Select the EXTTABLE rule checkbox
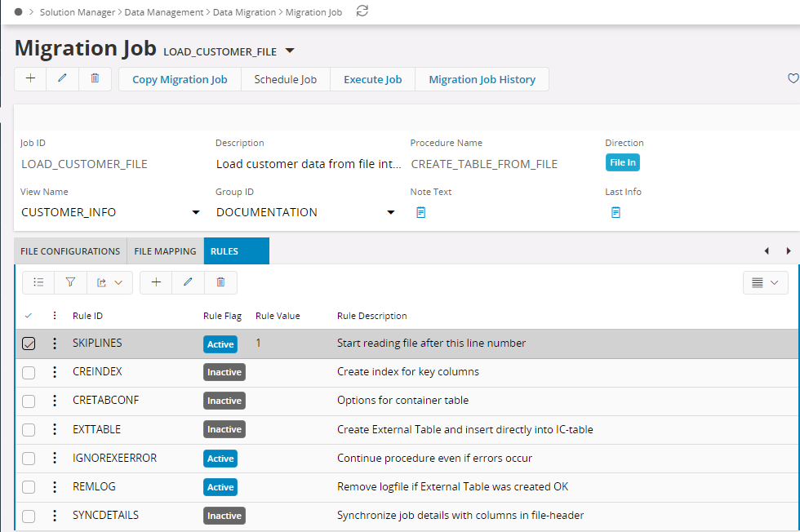Viewport: 800px width, 532px height. click(x=29, y=429)
